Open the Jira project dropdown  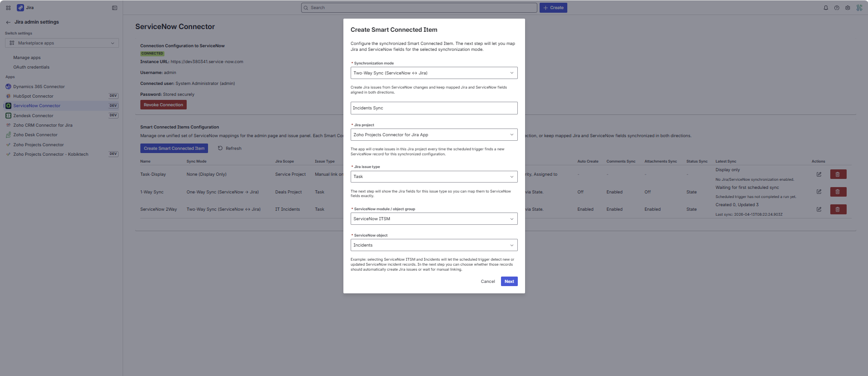(x=434, y=135)
